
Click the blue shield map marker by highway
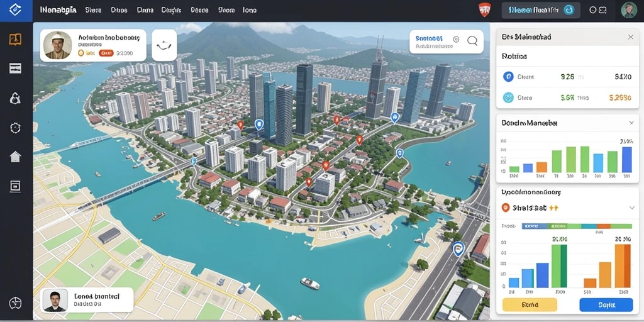point(458,248)
